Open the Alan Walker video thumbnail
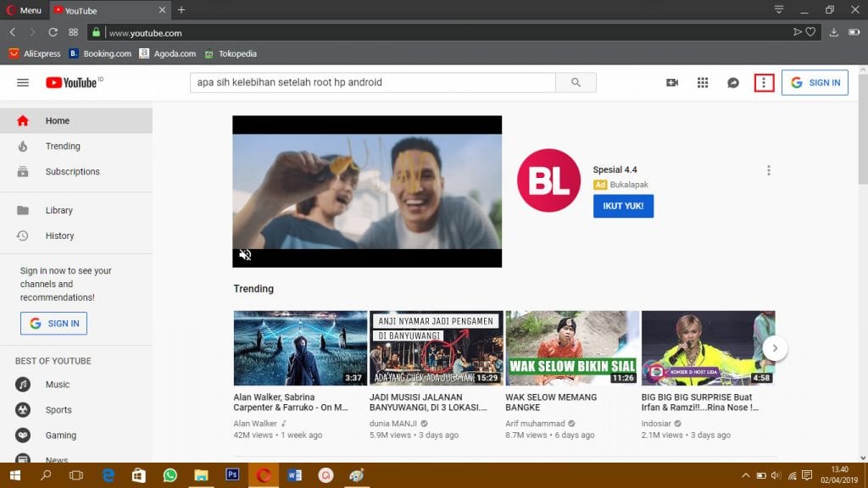 (x=300, y=348)
